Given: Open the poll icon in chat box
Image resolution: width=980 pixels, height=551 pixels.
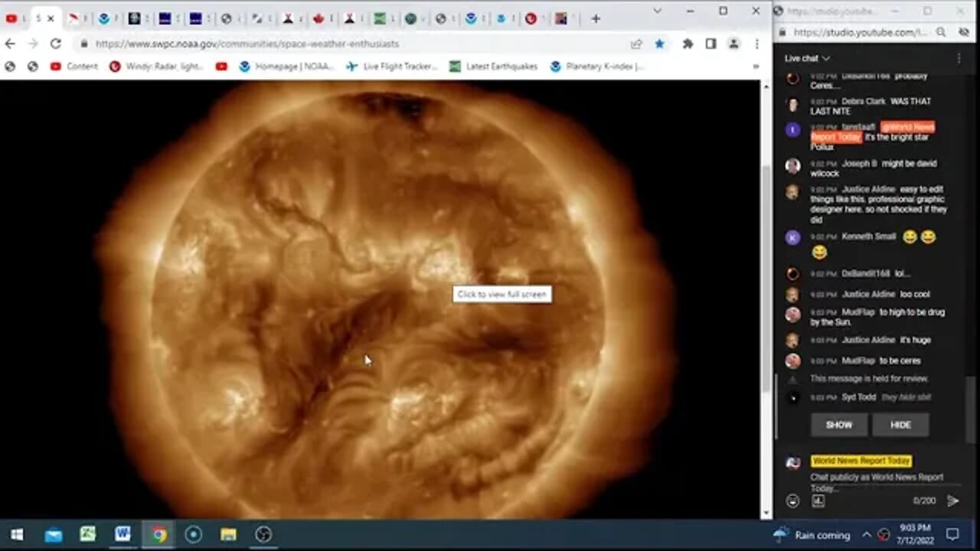Looking at the screenshot, I should click(x=818, y=500).
